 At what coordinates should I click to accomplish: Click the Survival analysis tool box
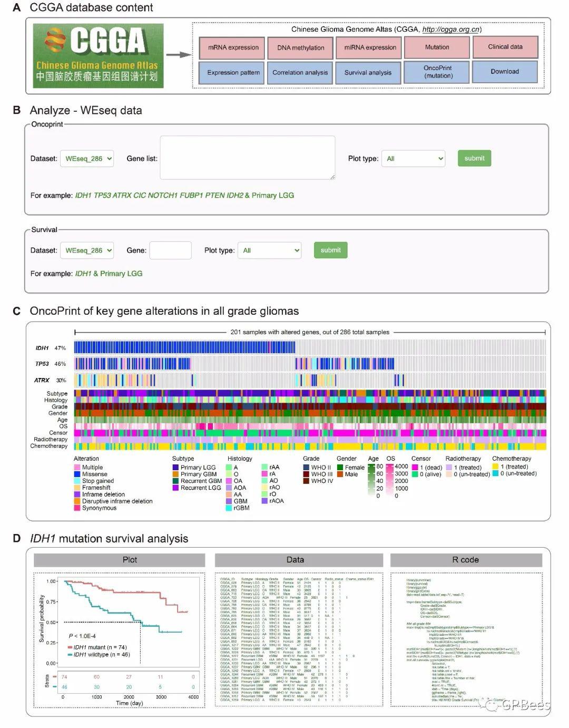[x=368, y=73]
